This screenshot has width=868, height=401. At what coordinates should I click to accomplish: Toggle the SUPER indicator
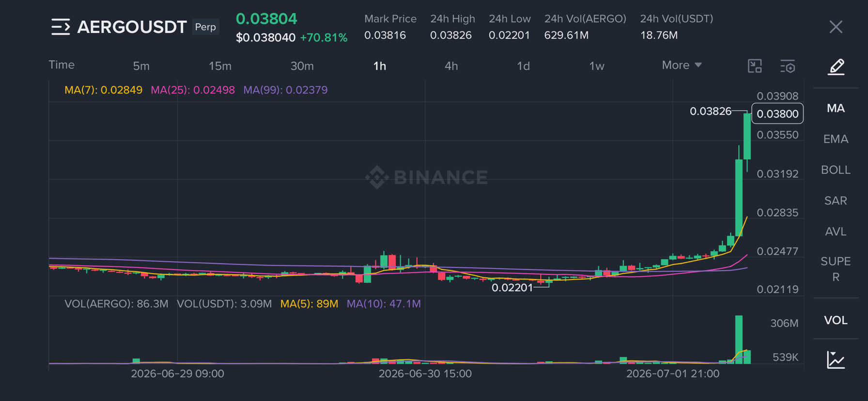(x=836, y=269)
